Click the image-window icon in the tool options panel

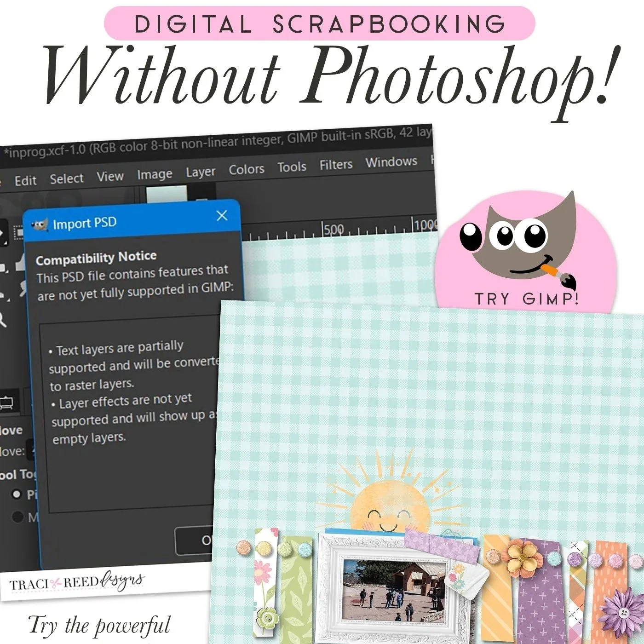6,402
